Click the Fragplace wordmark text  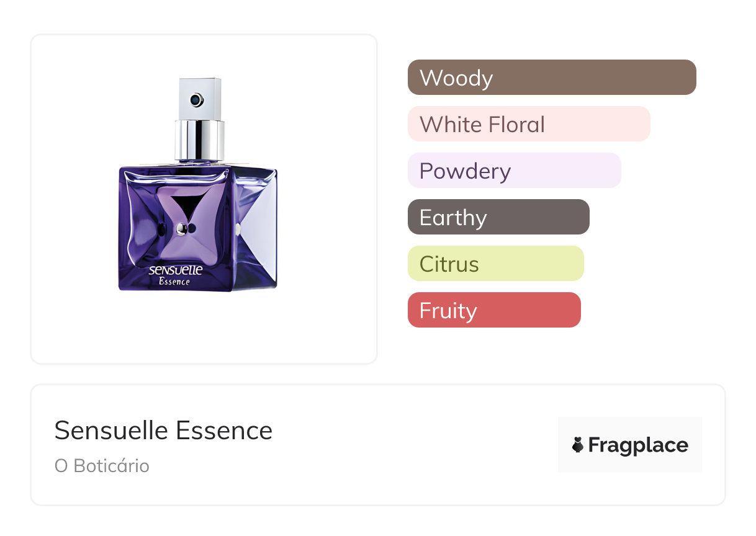(638, 445)
